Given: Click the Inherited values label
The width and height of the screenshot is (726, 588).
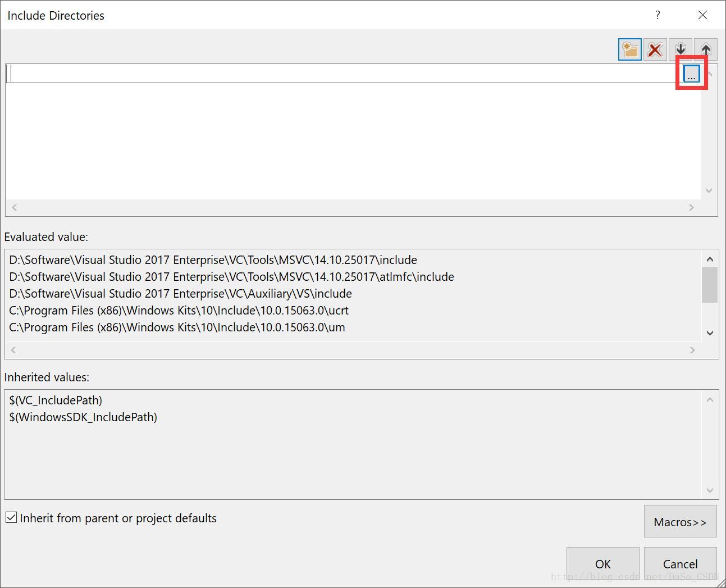Looking at the screenshot, I should pos(47,377).
